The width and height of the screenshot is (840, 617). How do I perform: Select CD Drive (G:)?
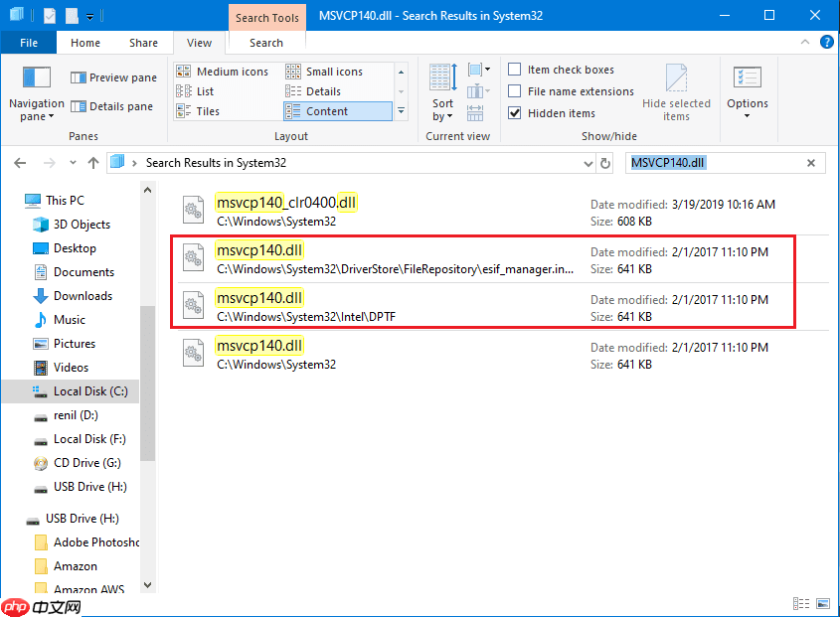(77, 463)
